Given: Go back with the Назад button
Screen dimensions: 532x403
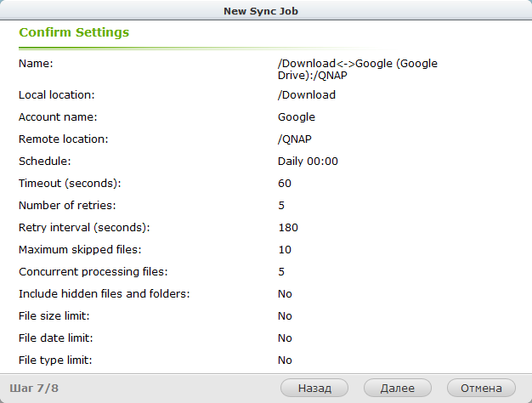Looking at the screenshot, I should (x=314, y=388).
